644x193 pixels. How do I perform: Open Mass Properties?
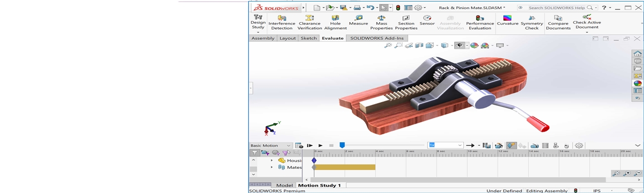382,23
